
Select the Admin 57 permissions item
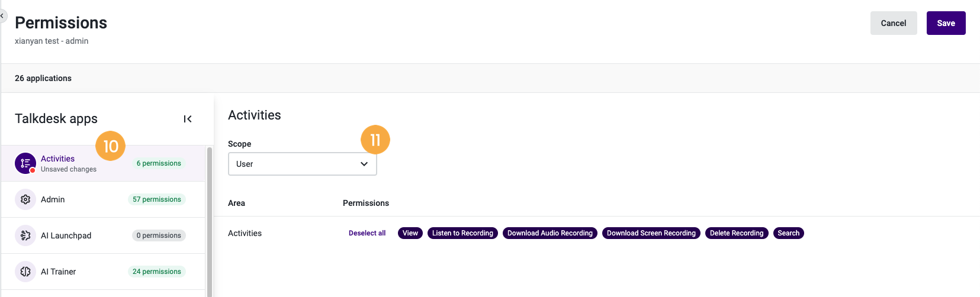pyautogui.click(x=103, y=199)
